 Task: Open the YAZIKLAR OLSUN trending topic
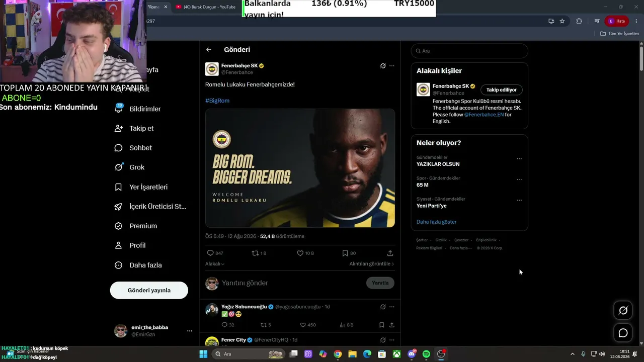point(438,164)
